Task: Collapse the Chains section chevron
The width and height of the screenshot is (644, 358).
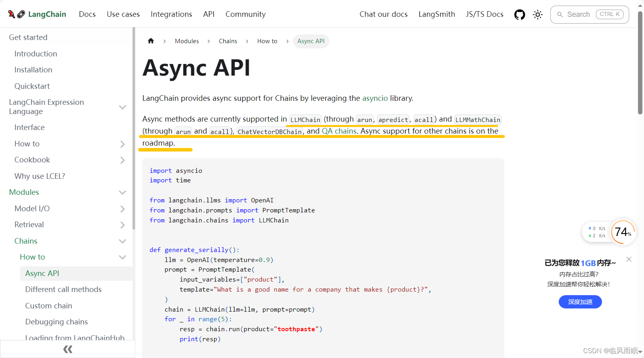Action: 122,241
